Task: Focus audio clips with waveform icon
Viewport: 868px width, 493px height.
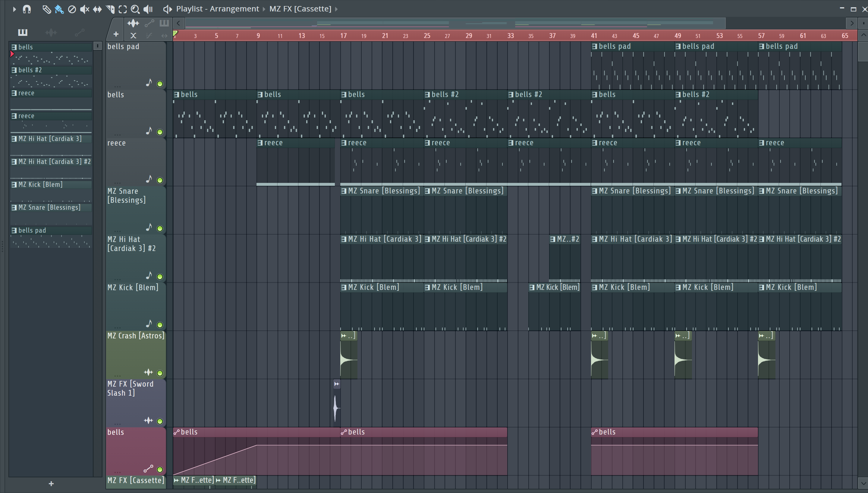Action: tap(133, 24)
